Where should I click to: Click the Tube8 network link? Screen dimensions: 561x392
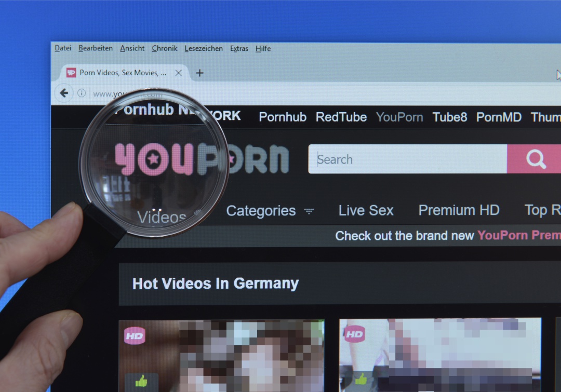(x=450, y=117)
